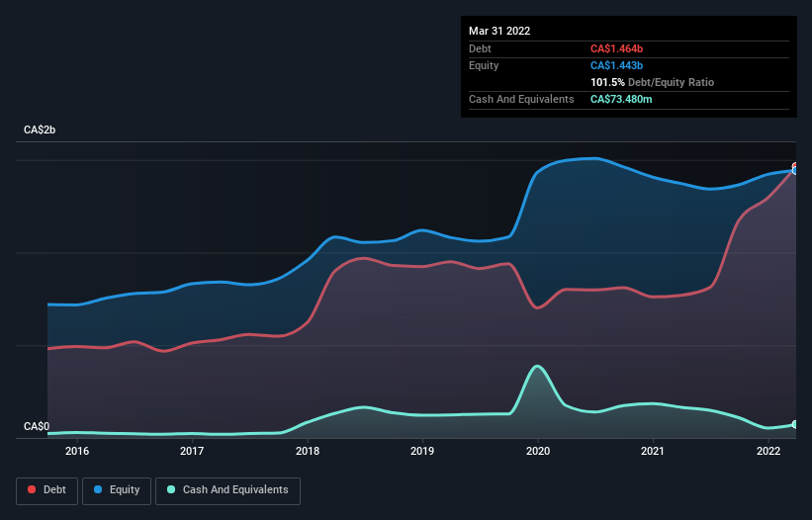The image size is (812, 520).
Task: Click the 2016 x-axis label
Action: [77, 451]
